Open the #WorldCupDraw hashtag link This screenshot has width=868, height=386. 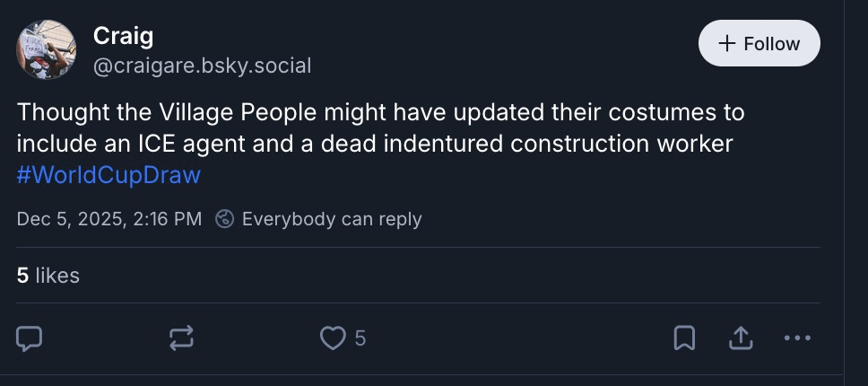(108, 173)
